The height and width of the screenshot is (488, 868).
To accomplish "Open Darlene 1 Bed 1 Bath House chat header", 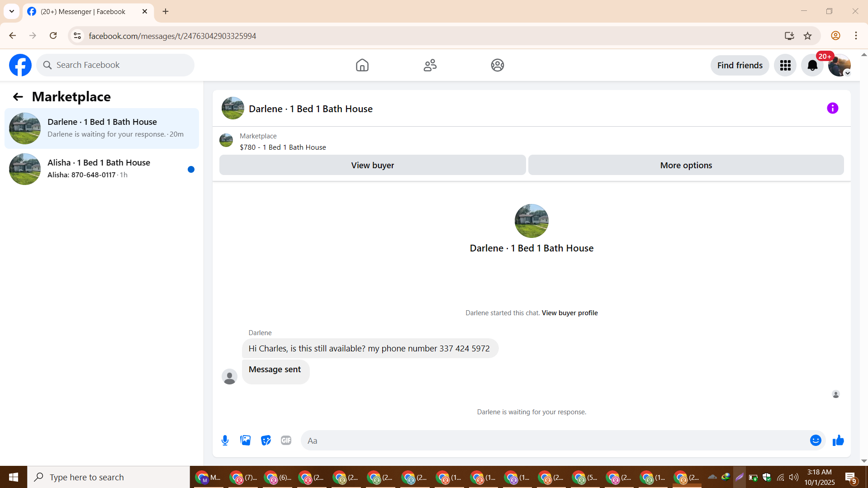I will pyautogui.click(x=311, y=109).
